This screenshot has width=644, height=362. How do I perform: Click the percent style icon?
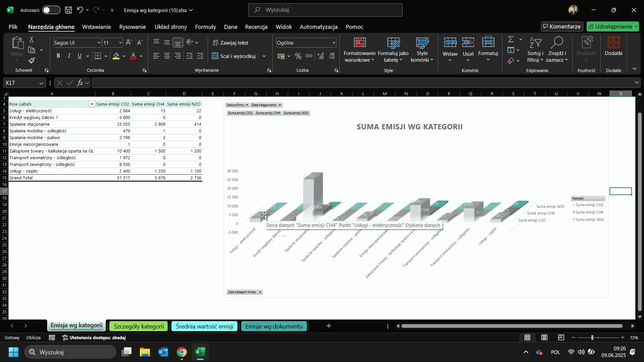[298, 56]
